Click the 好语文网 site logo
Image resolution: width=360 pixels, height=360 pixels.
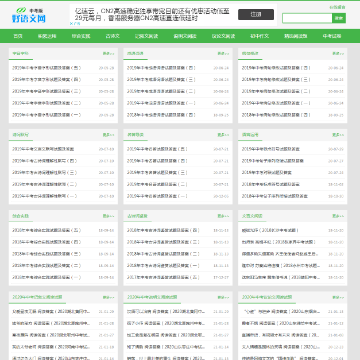pyautogui.click(x=29, y=15)
